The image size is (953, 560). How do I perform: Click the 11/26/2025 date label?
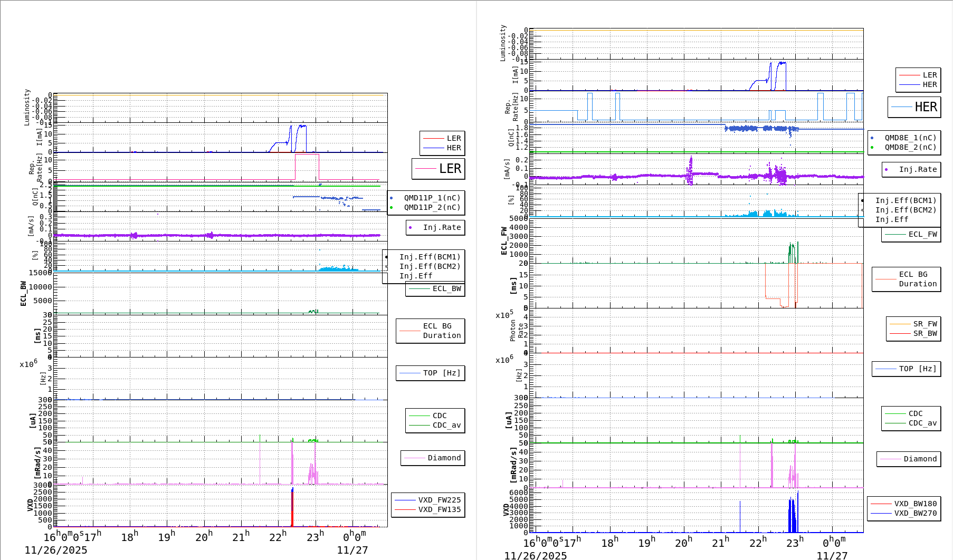tap(54, 549)
